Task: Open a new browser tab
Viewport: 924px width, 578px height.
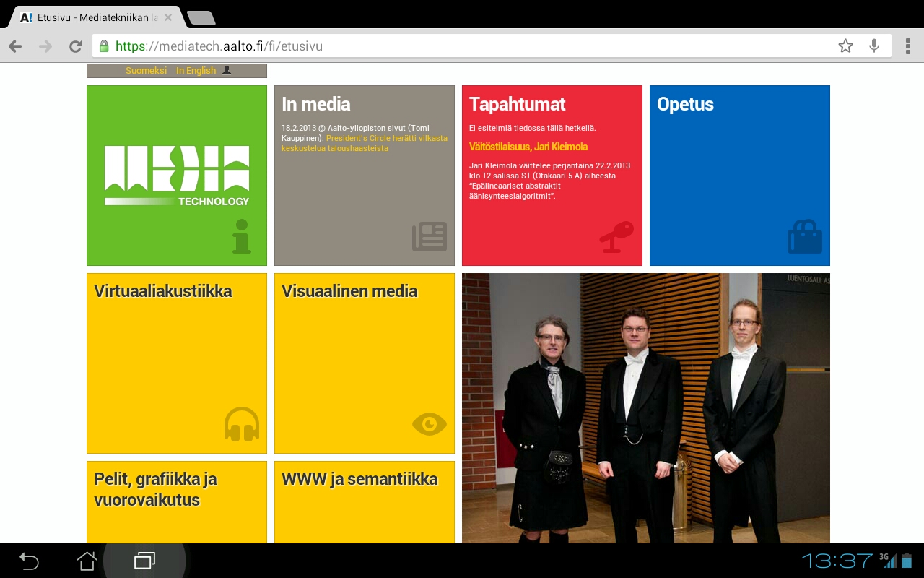Action: [201, 18]
